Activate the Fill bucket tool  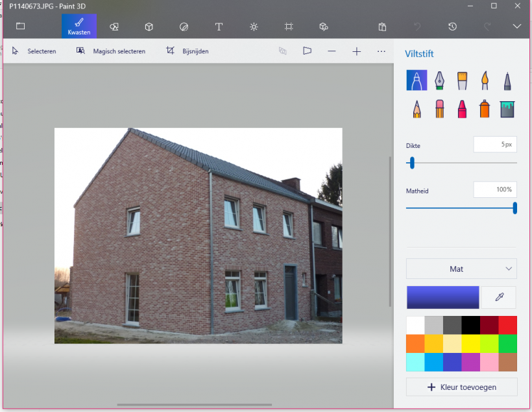tap(507, 108)
